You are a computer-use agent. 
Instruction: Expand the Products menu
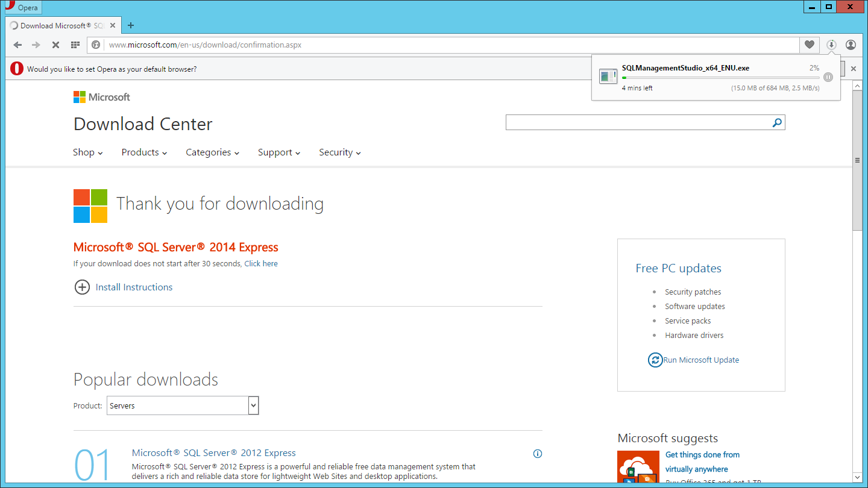pos(144,152)
